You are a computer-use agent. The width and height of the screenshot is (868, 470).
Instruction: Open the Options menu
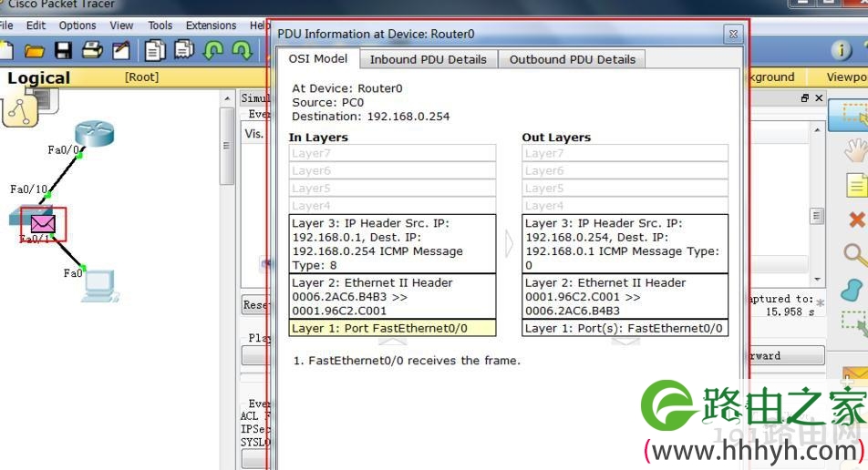pyautogui.click(x=77, y=26)
